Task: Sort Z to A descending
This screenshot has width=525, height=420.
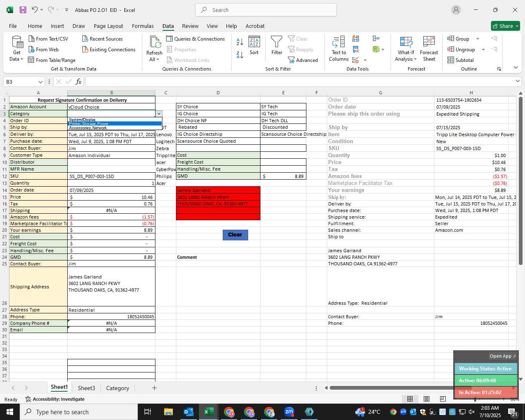Action: coord(240,55)
